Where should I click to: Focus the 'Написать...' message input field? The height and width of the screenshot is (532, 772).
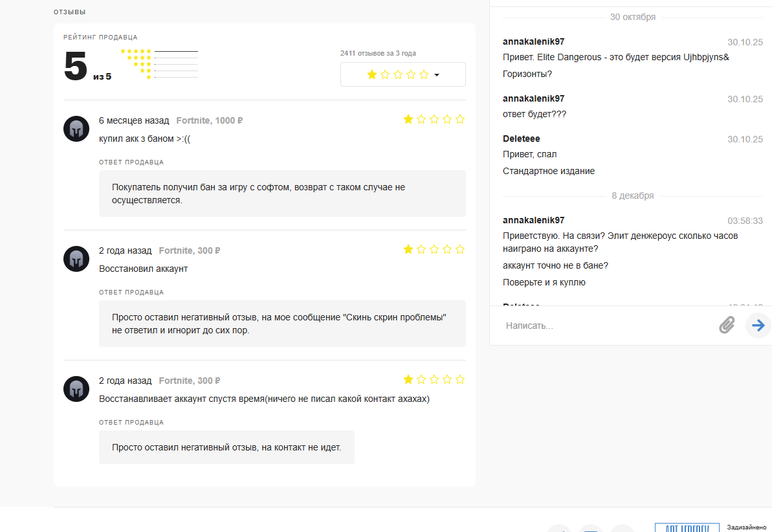tap(602, 326)
